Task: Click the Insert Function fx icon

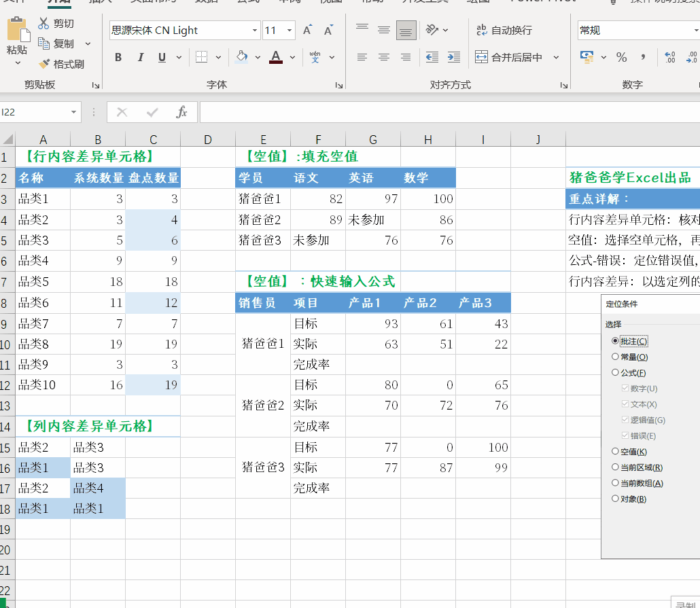Action: coord(181,112)
